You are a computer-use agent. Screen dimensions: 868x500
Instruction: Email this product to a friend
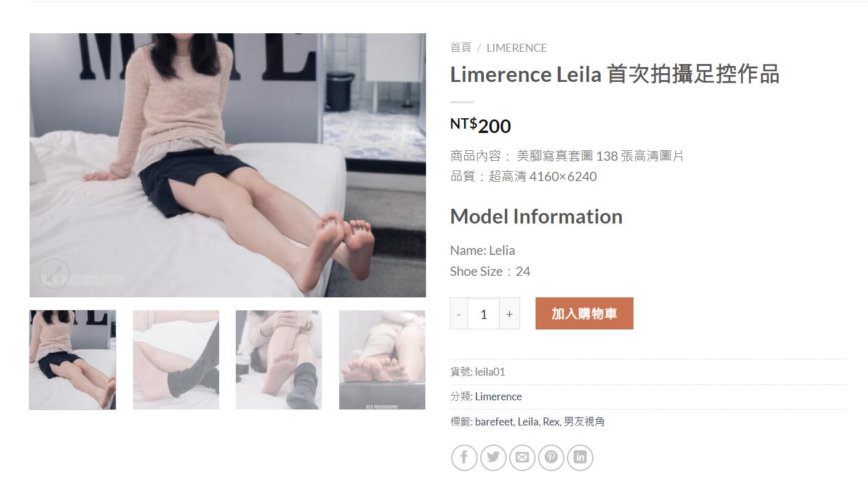click(522, 458)
